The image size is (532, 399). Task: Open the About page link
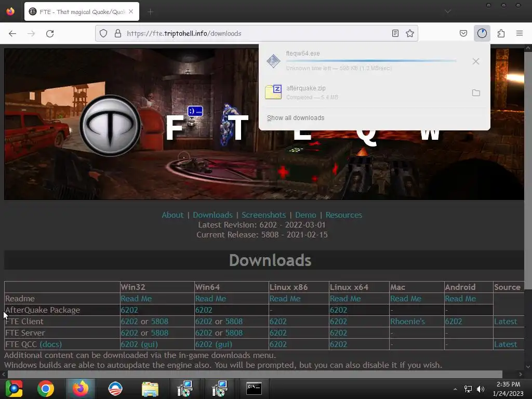pyautogui.click(x=172, y=215)
